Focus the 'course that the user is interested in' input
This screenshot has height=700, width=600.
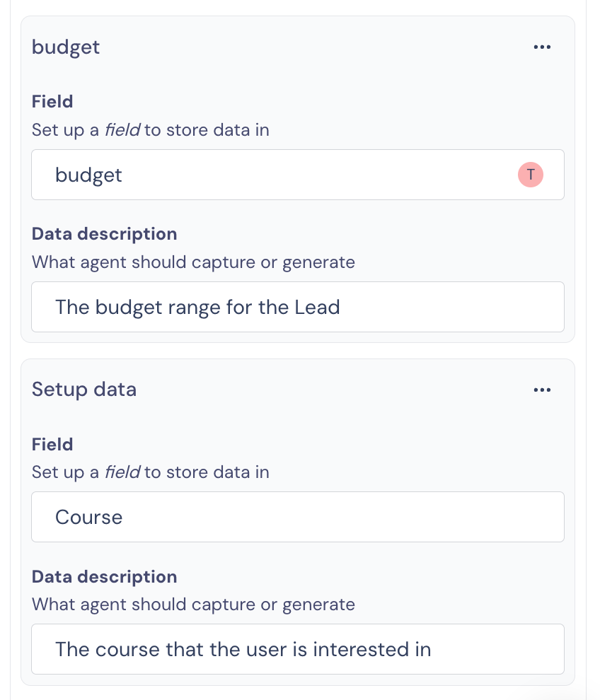[x=298, y=649]
